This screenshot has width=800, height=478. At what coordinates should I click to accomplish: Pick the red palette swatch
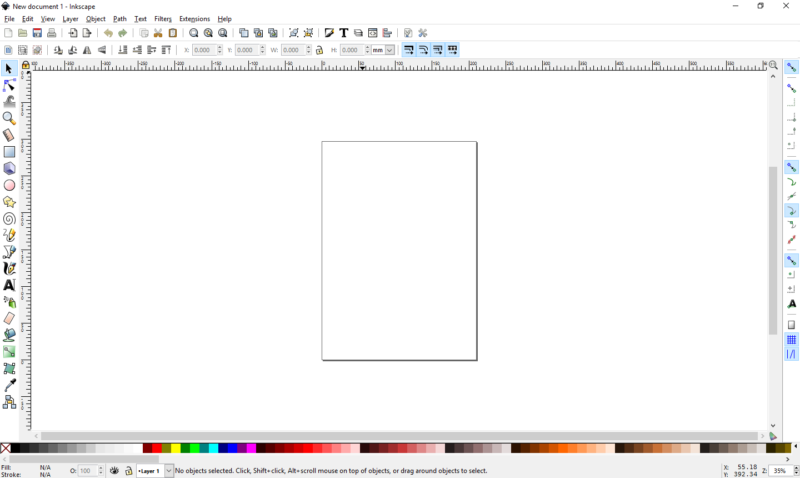(157, 448)
